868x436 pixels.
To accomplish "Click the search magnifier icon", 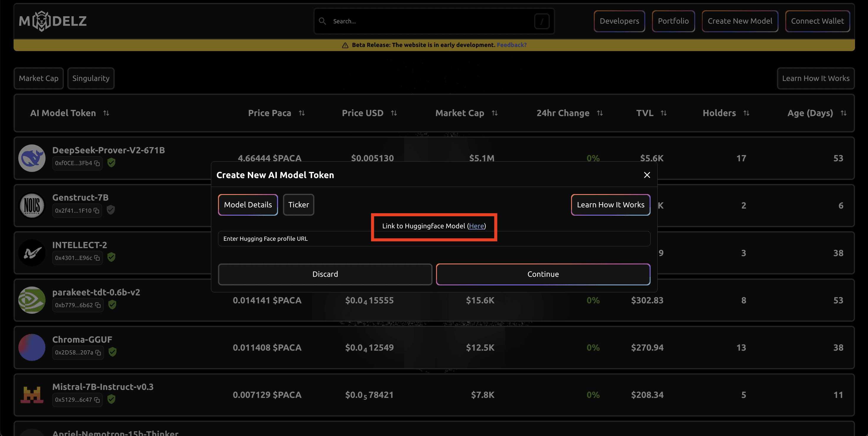I will (322, 21).
